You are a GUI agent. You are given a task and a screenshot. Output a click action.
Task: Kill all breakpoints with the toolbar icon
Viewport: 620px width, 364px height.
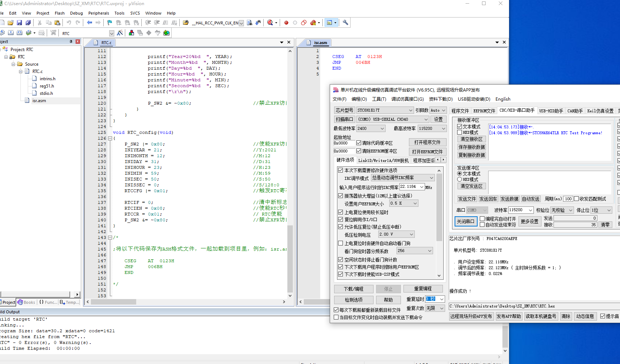pyautogui.click(x=313, y=23)
